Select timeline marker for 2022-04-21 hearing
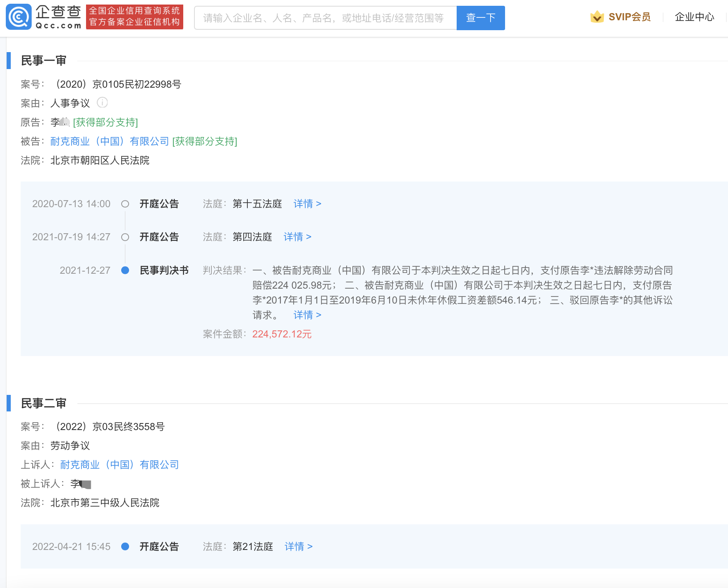 click(x=125, y=547)
